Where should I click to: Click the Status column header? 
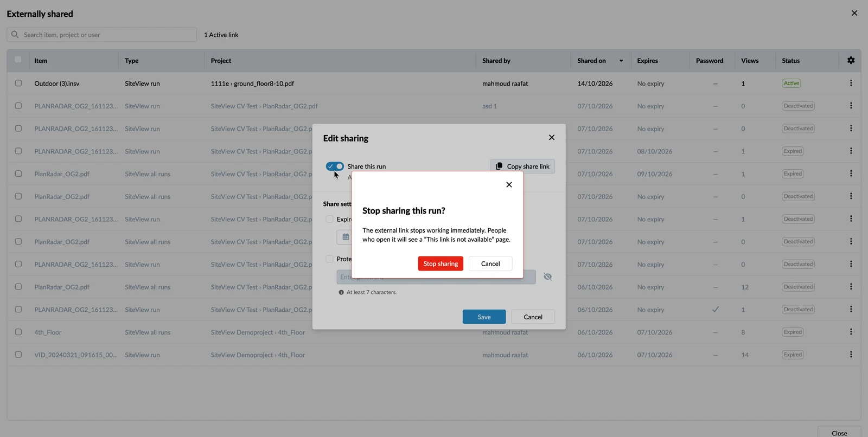click(791, 61)
